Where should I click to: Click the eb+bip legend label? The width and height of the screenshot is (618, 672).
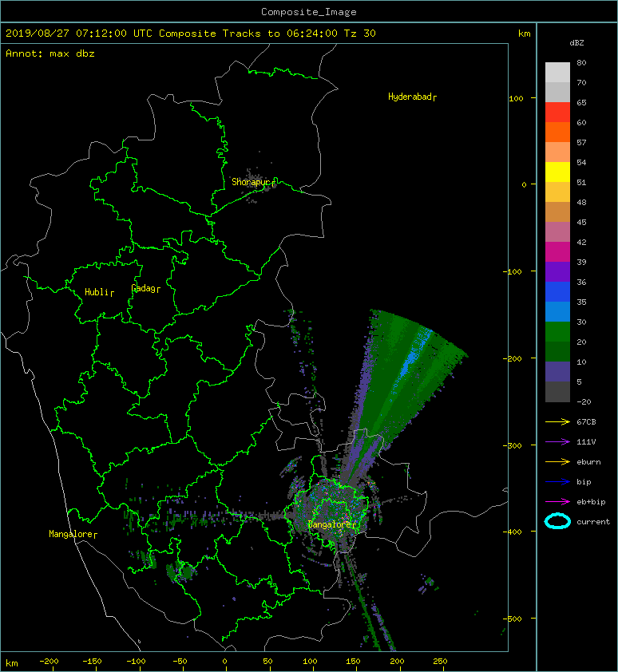pyautogui.click(x=591, y=502)
